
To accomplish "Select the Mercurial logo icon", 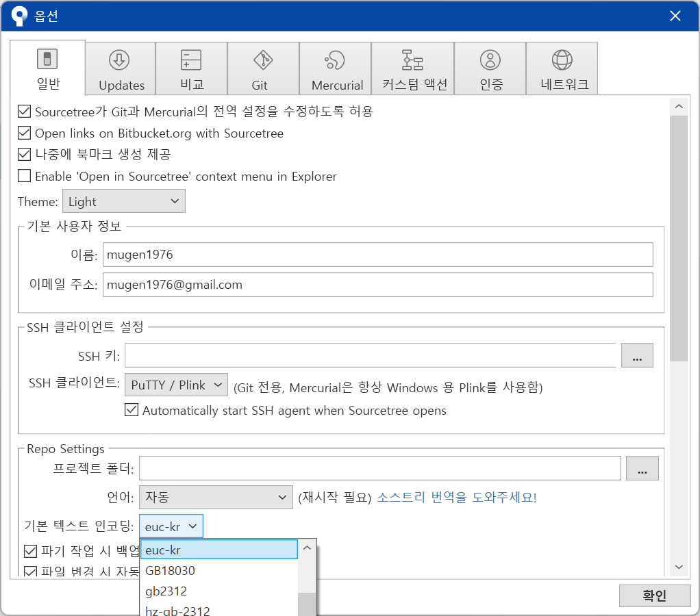I will pyautogui.click(x=335, y=60).
